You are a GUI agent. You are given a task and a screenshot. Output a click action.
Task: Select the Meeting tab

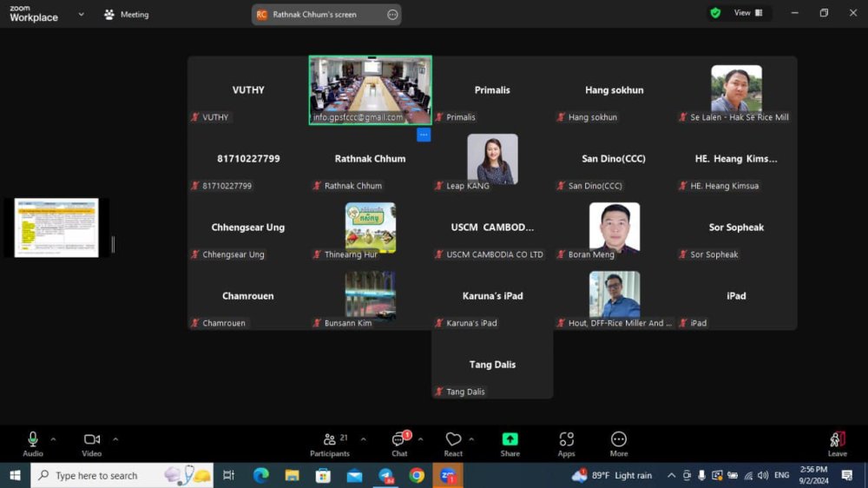126,14
